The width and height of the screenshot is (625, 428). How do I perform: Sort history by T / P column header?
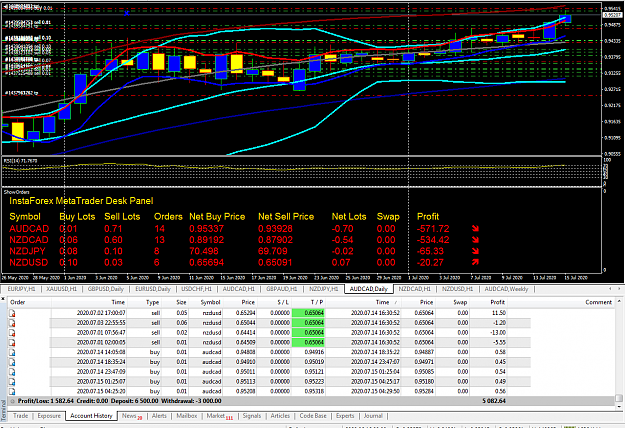pyautogui.click(x=317, y=302)
